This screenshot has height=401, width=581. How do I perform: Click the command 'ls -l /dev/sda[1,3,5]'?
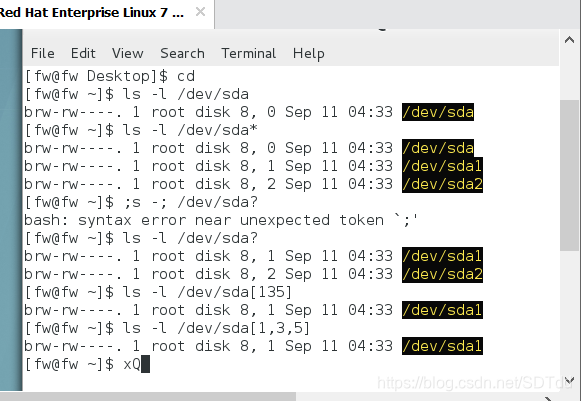[217, 328]
